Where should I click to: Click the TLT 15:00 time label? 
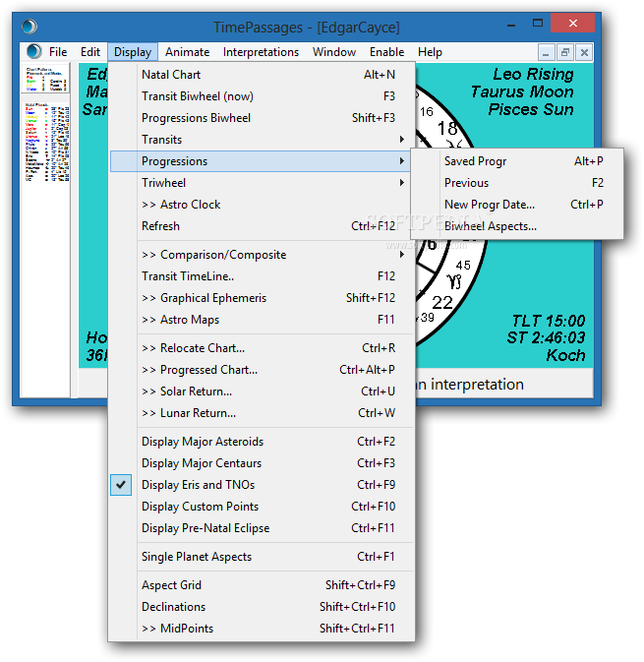(549, 321)
